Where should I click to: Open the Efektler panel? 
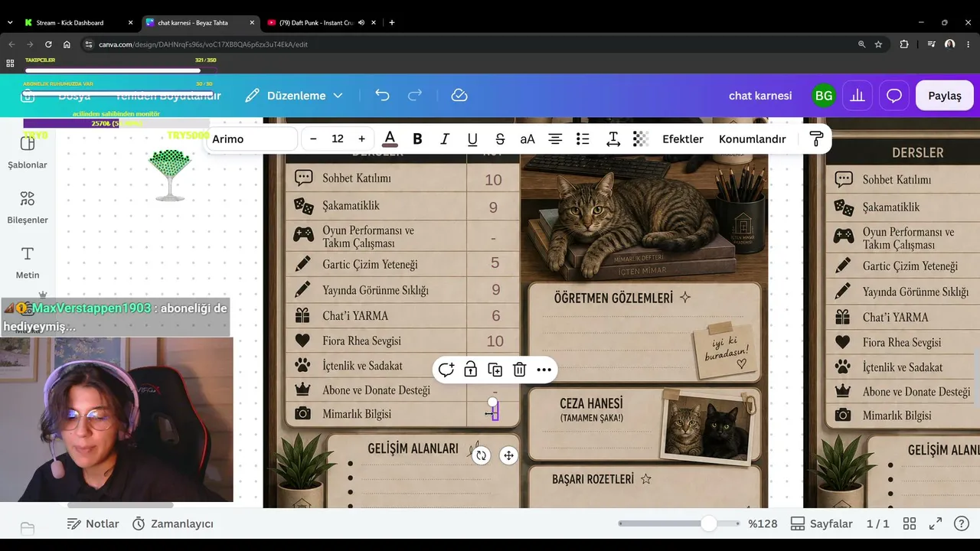(683, 139)
